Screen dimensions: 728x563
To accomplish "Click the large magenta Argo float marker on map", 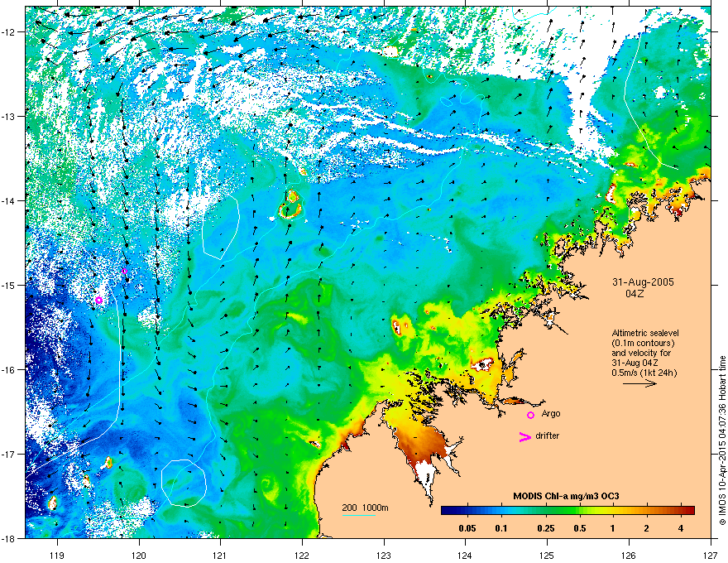I will coord(98,300).
